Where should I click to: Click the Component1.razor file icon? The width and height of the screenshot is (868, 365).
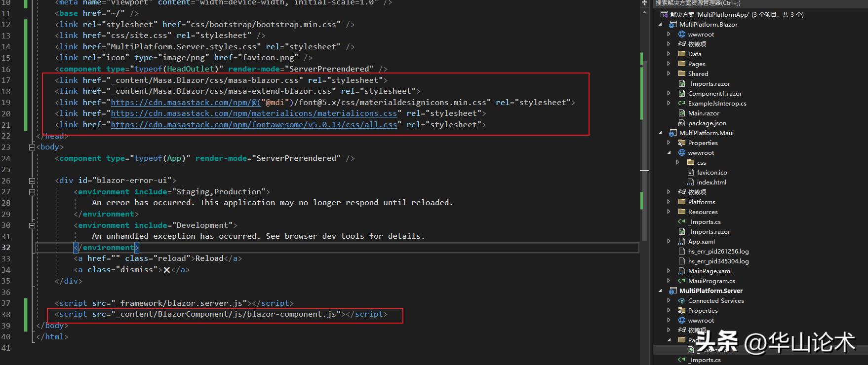click(682, 93)
